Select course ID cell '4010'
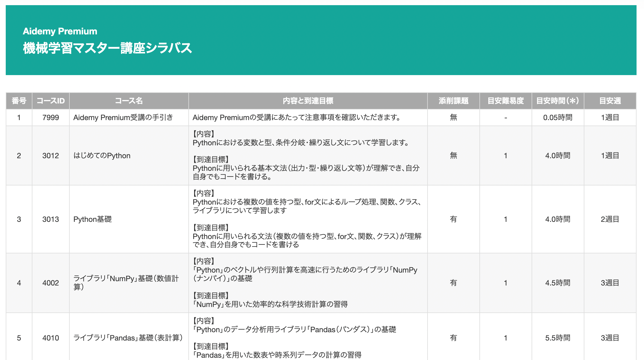The width and height of the screenshot is (644, 360). pyautogui.click(x=51, y=338)
